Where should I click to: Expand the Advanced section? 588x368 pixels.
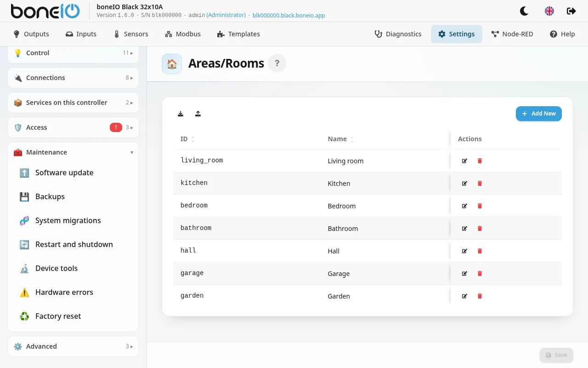coord(73,346)
